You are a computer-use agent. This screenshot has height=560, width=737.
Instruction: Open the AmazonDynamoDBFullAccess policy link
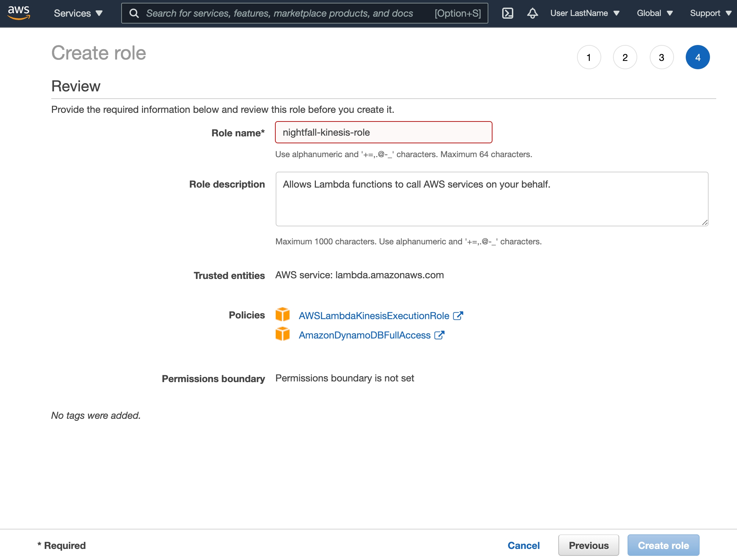(x=365, y=335)
